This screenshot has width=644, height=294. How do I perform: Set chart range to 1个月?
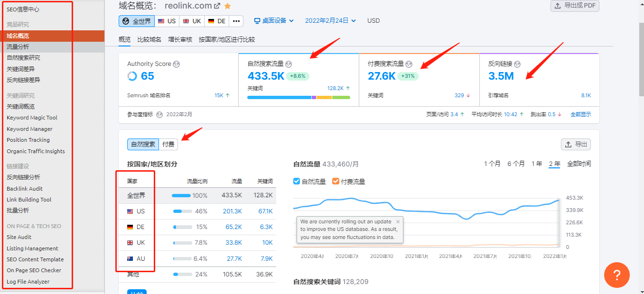point(492,164)
